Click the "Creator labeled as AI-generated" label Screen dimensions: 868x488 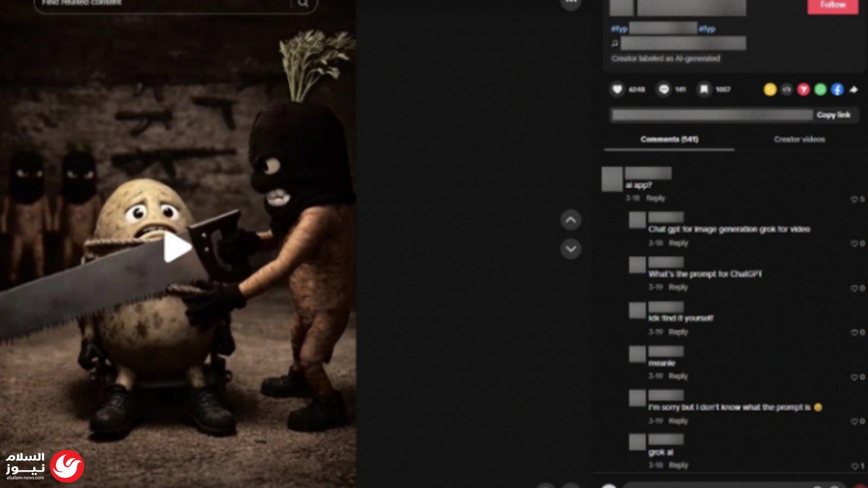click(666, 59)
